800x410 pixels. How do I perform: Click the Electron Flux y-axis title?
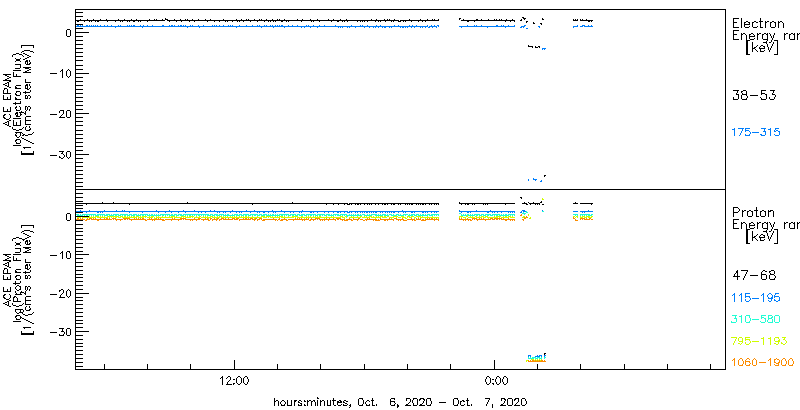20,99
